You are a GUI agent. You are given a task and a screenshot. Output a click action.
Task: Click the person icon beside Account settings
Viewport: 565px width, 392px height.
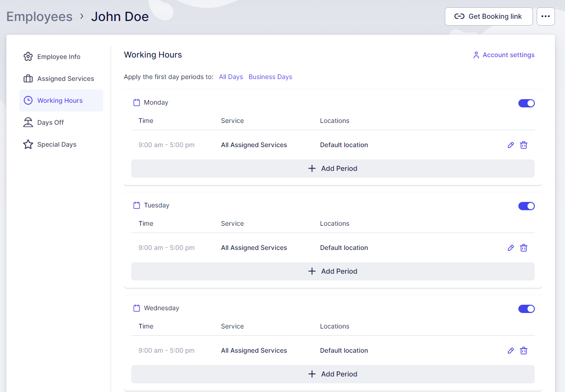click(x=476, y=55)
